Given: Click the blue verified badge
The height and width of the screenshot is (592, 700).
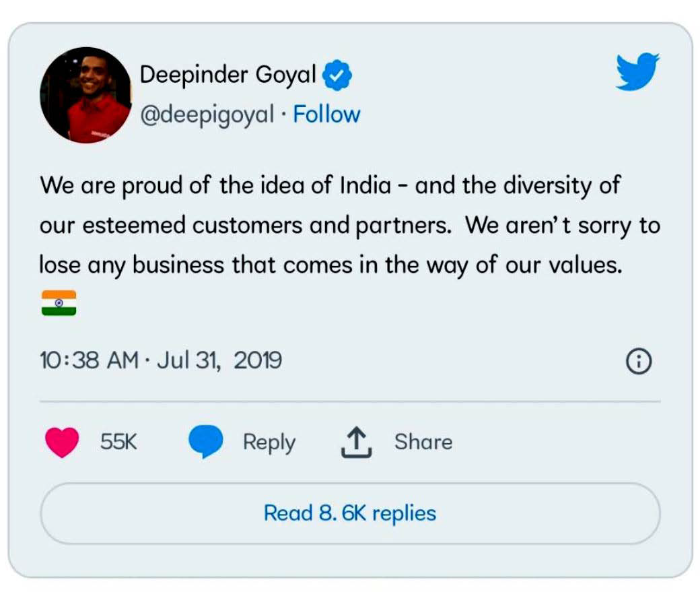Looking at the screenshot, I should 337,75.
